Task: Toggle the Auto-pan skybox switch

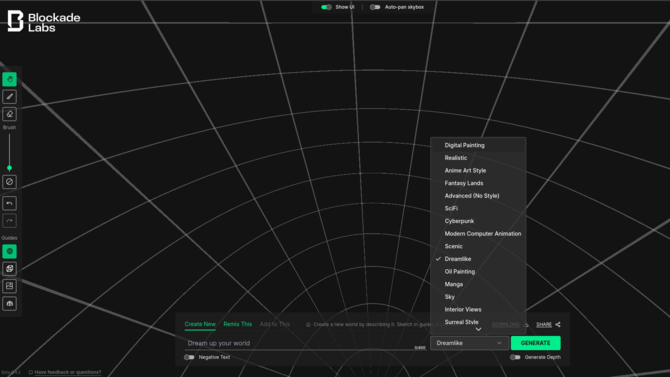Action: 375,7
